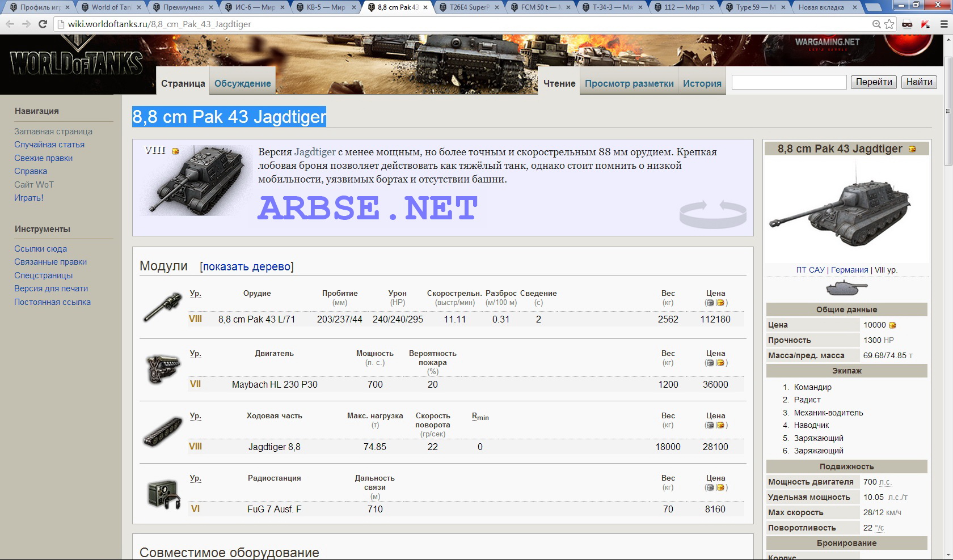953x560 pixels.
Task: Click the browser back arrow
Action: pos(10,24)
